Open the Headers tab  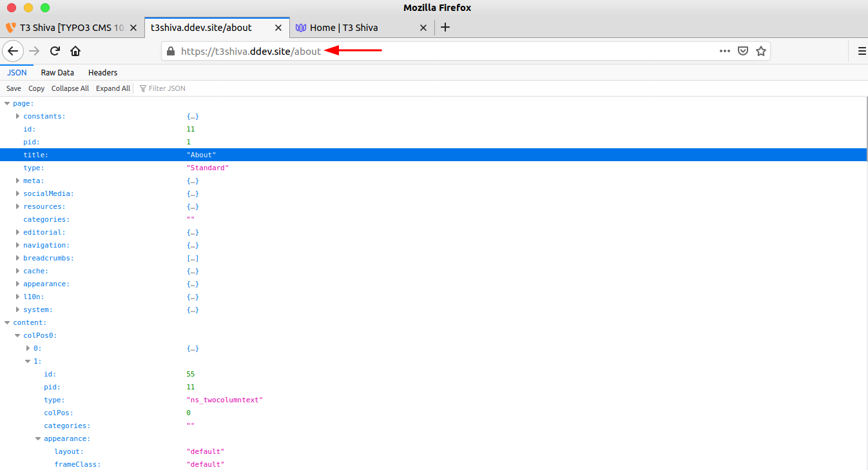(x=102, y=72)
